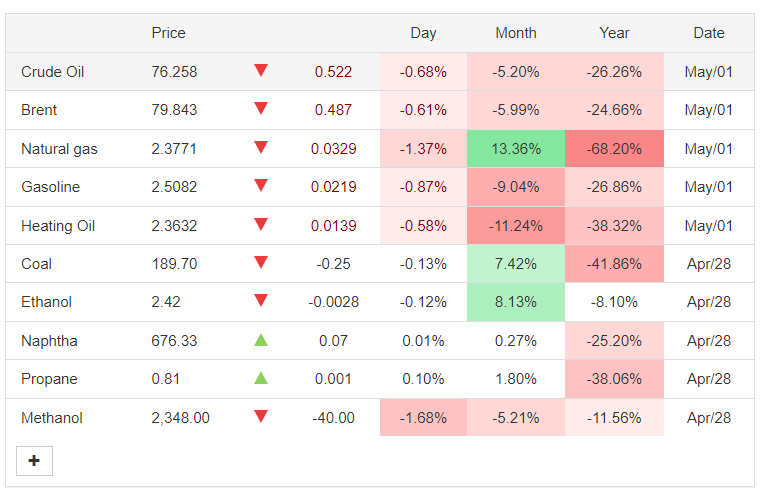Sort by the Date column header

[709, 33]
